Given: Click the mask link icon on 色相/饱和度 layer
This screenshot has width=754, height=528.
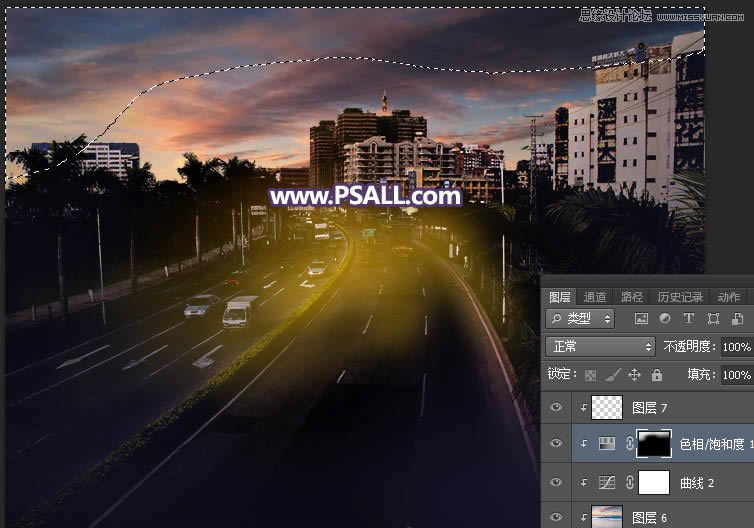Looking at the screenshot, I should (627, 444).
